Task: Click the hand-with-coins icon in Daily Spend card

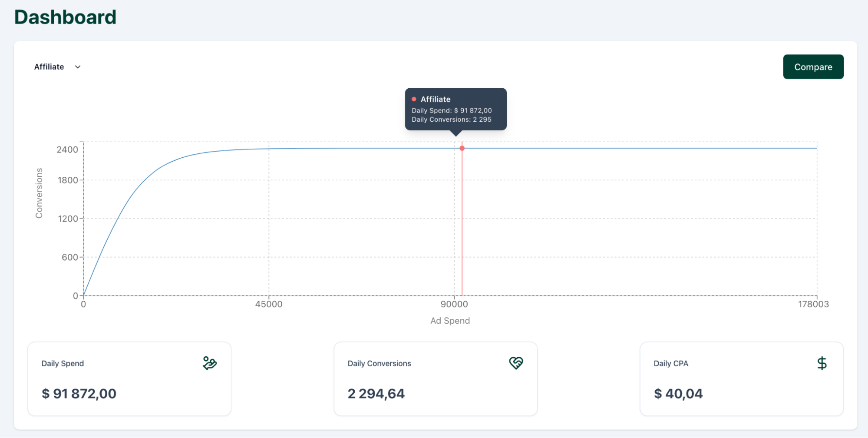Action: pos(210,363)
